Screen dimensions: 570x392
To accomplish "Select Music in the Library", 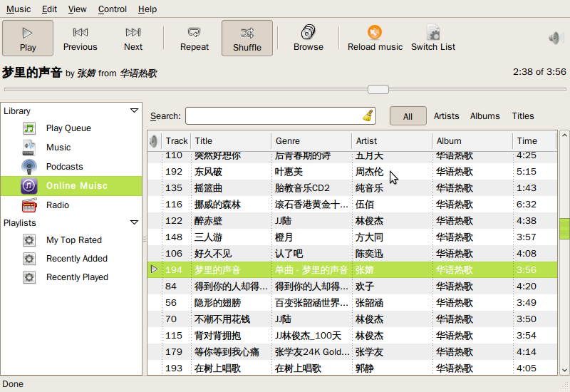I will (x=71, y=148).
